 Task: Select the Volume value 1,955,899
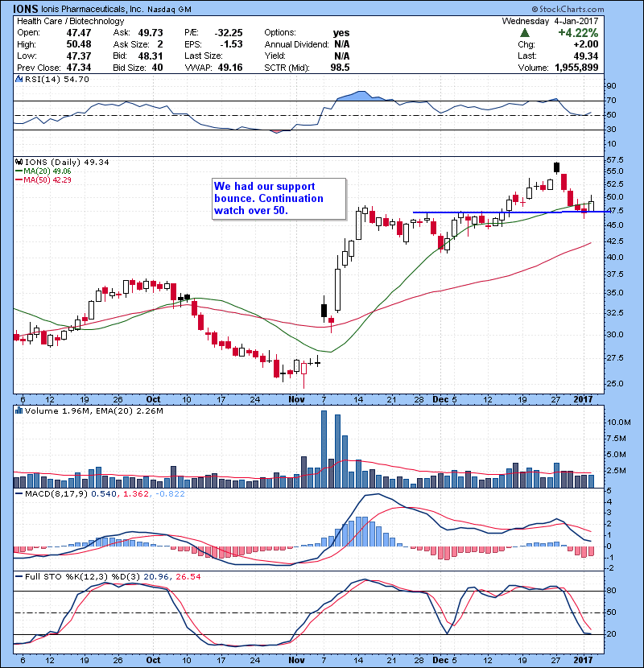click(x=576, y=68)
